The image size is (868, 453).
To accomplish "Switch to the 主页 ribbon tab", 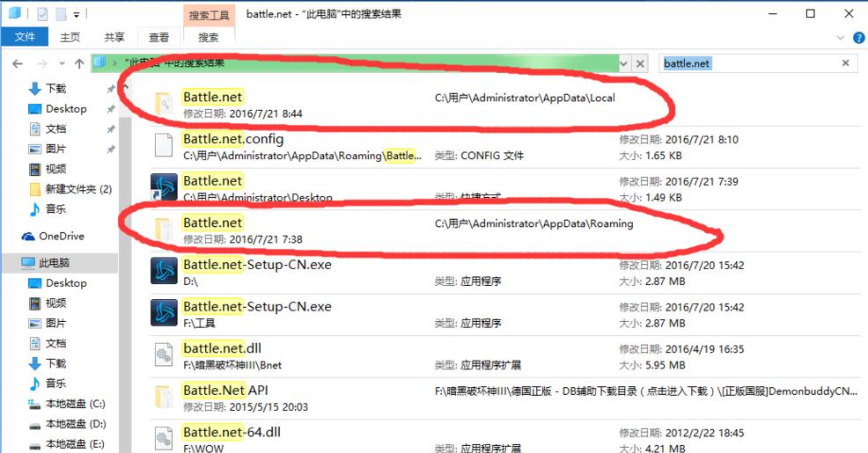I will point(70,37).
